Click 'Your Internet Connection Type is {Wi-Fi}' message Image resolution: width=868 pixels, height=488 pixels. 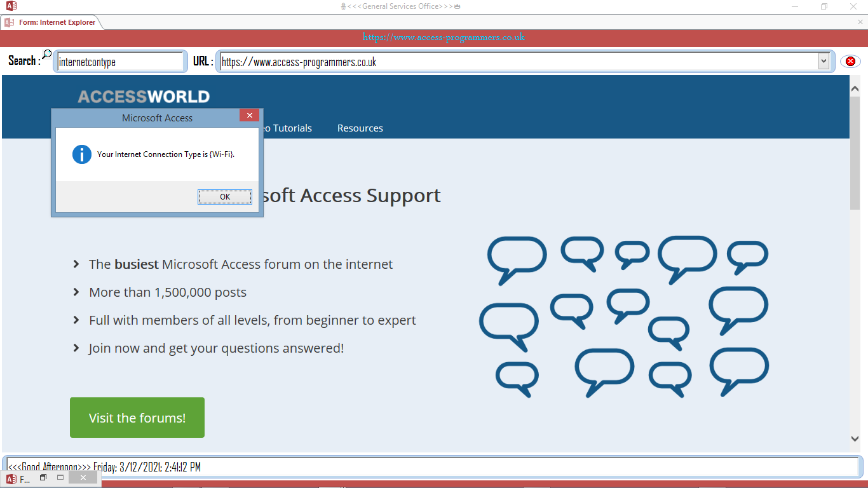[x=166, y=154]
